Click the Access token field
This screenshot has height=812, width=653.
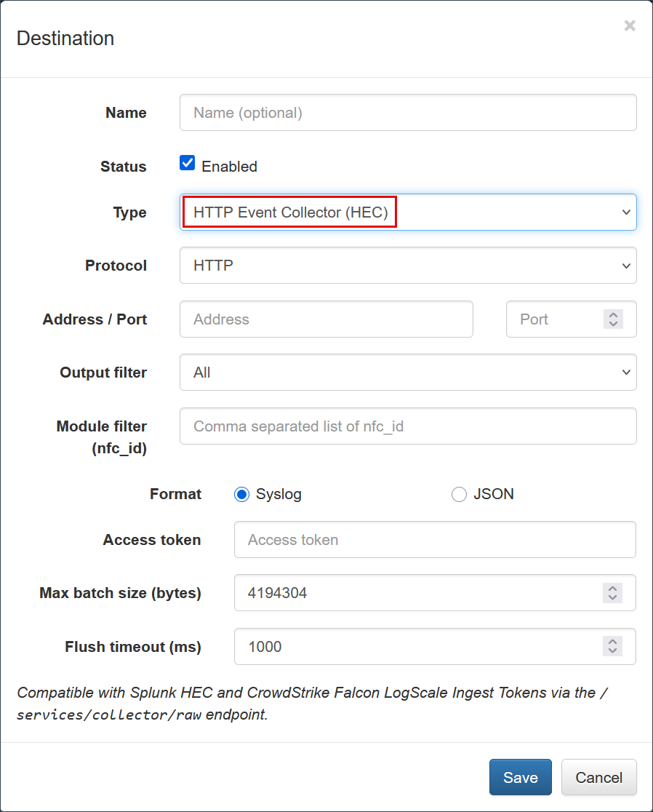point(434,540)
